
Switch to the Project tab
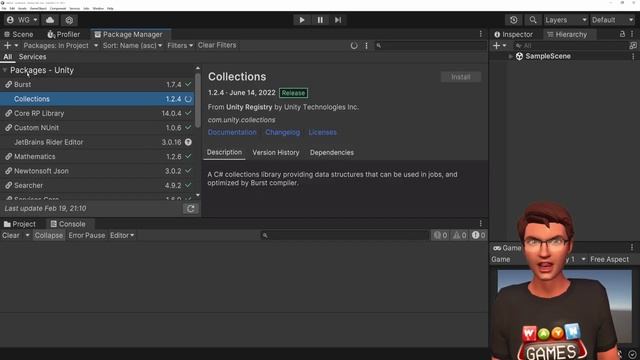[20, 224]
